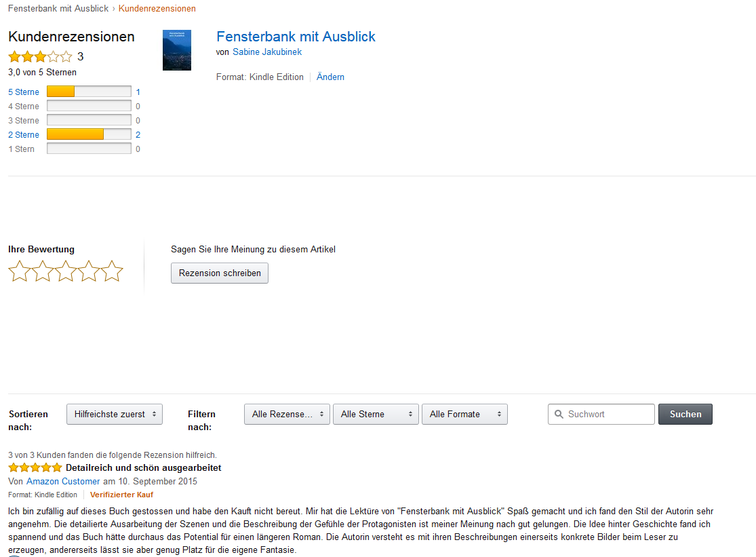Open the Hilfreichste zuerst sort dropdown

click(115, 415)
